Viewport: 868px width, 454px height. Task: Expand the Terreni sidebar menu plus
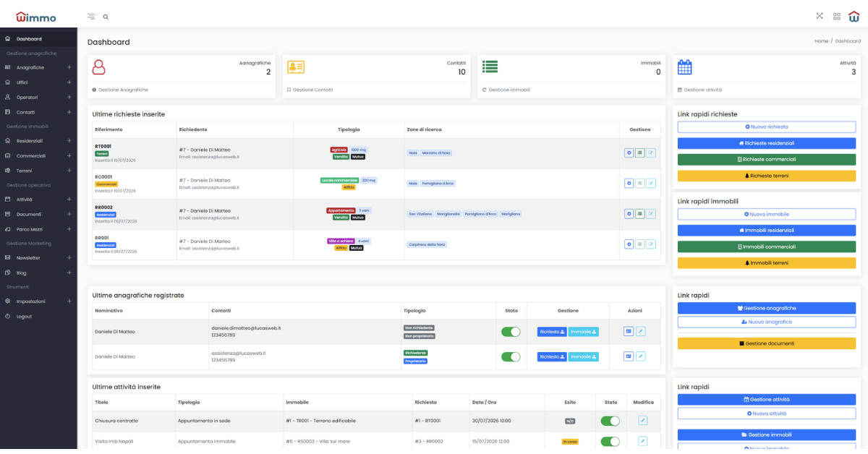tap(69, 171)
